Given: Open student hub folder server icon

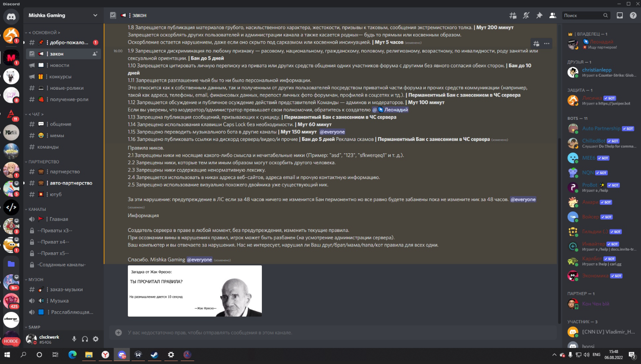Looking at the screenshot, I should tap(11, 264).
